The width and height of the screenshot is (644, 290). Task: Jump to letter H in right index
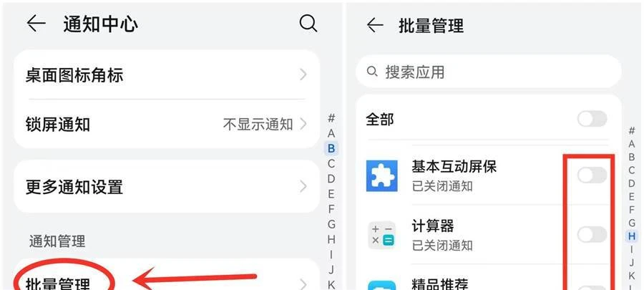[x=632, y=236]
